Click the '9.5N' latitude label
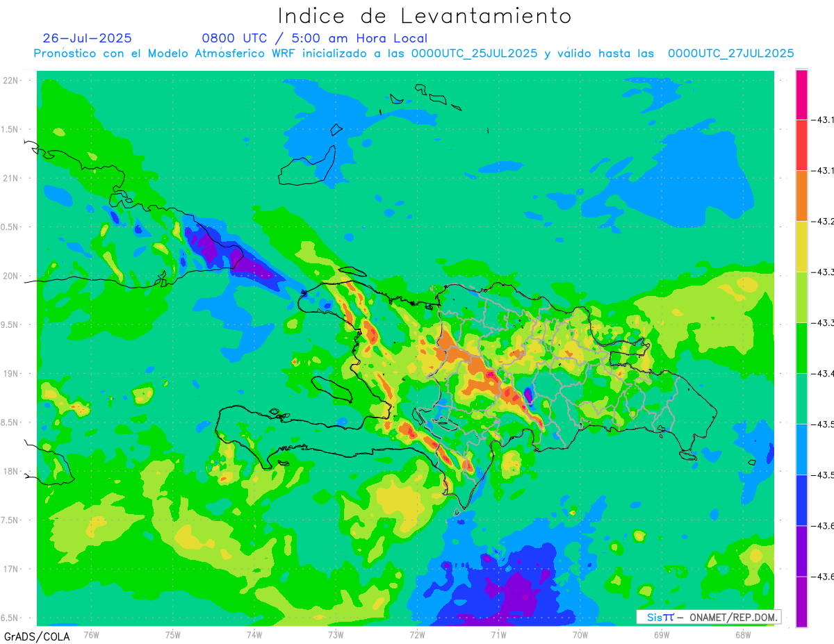 10,324
